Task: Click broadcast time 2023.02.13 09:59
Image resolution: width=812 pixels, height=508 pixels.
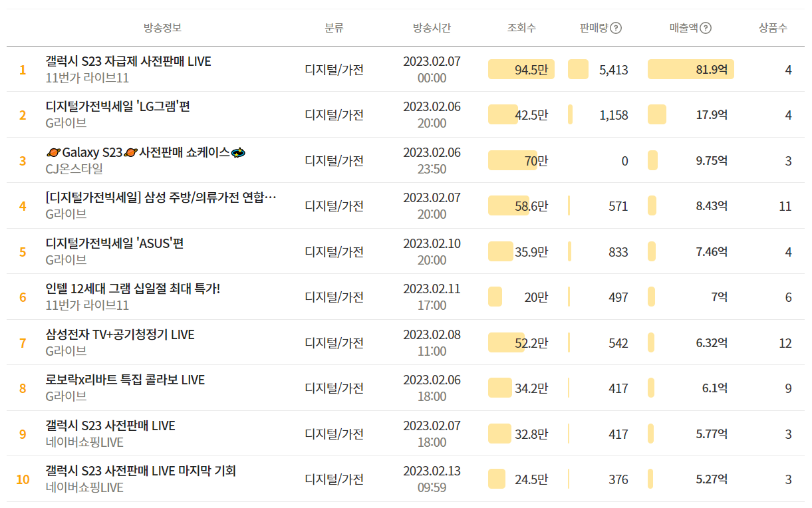Action: [x=432, y=479]
